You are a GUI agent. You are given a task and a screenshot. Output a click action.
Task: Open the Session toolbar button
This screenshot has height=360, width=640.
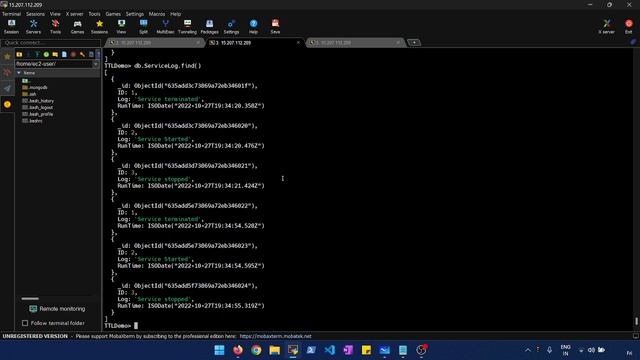pos(11,27)
